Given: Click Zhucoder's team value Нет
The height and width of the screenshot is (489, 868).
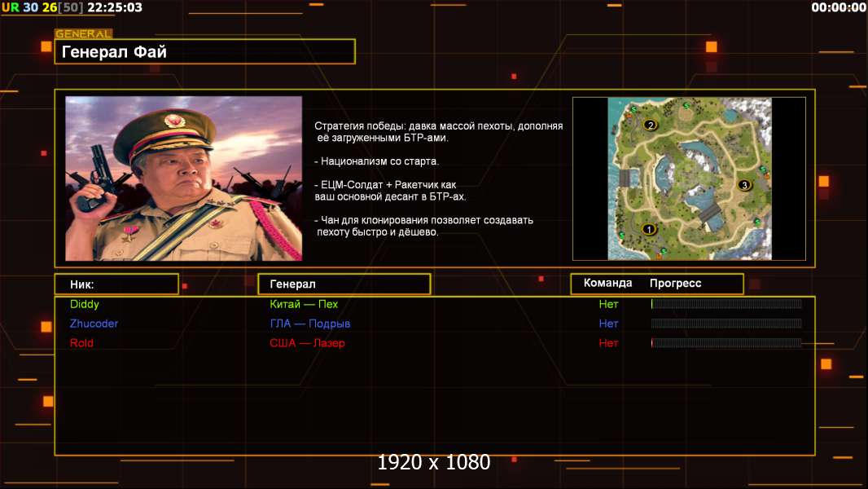Looking at the screenshot, I should 608,324.
